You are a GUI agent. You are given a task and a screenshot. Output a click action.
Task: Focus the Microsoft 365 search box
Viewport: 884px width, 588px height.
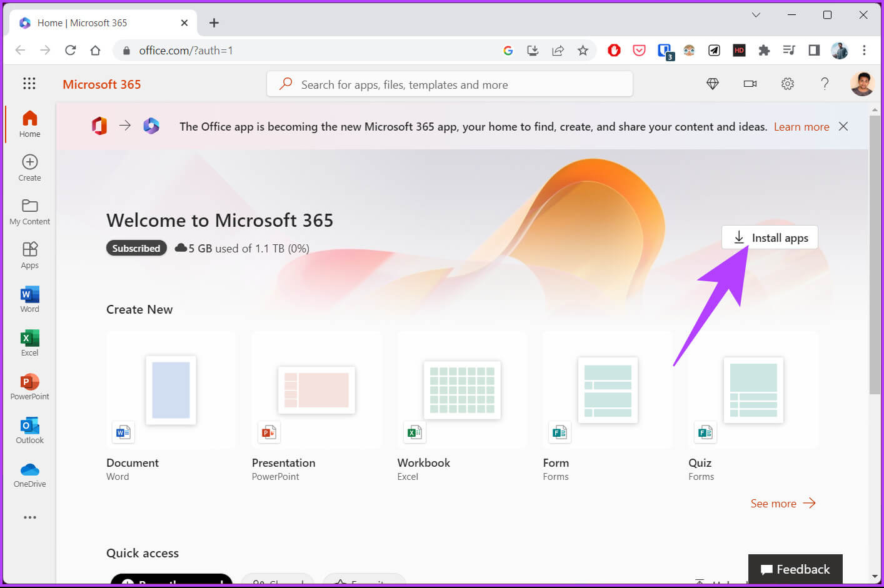pos(450,84)
